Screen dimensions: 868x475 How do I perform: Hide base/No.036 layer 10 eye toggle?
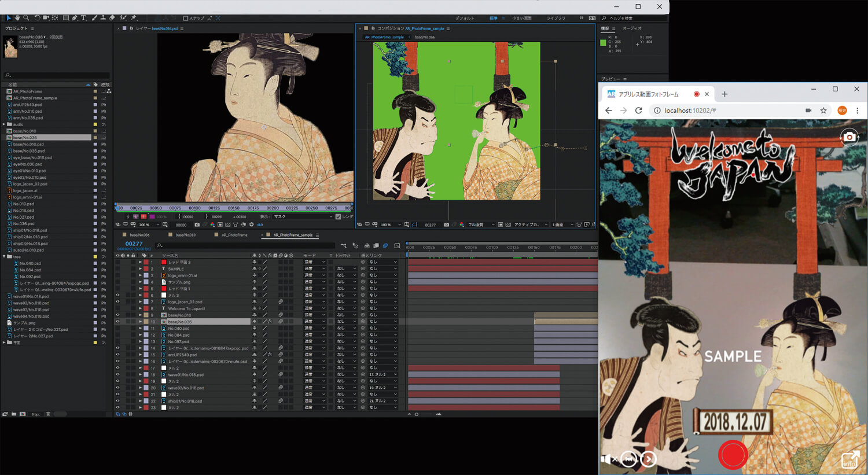[x=118, y=322]
